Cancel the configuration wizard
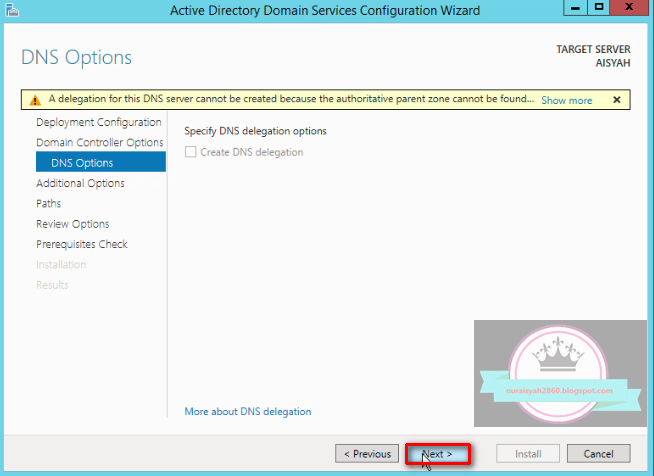Screen dimensions: 654x476 (599, 453)
